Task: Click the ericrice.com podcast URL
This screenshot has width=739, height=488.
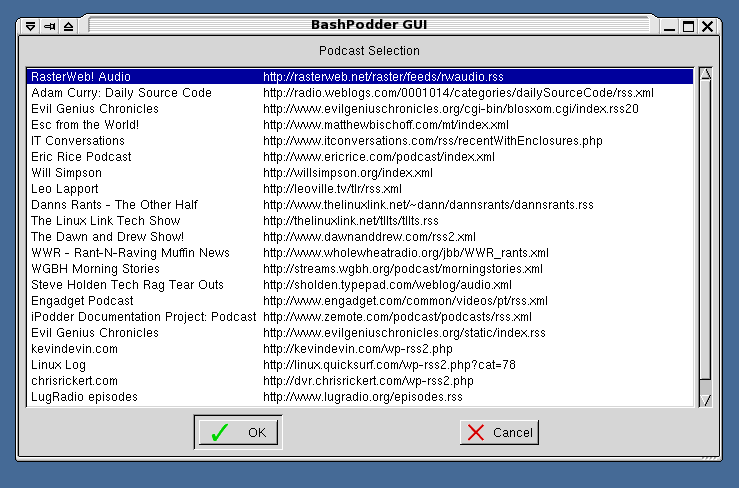Action: [379, 157]
